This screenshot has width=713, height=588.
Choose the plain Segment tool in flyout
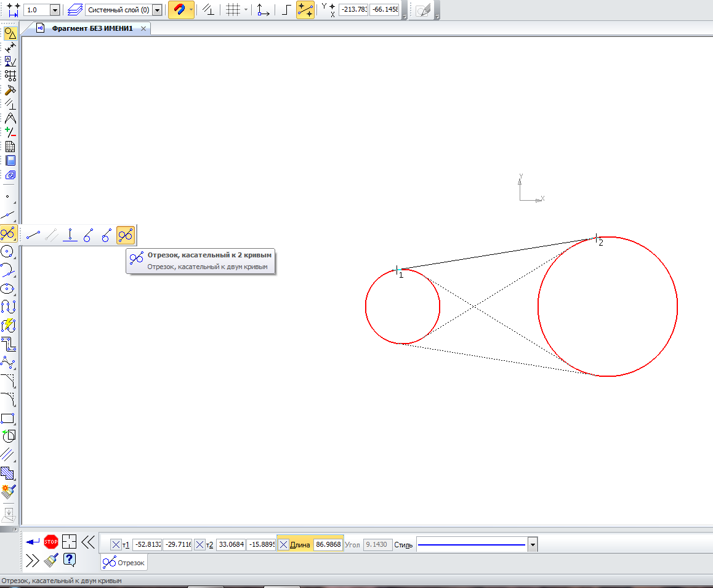click(33, 235)
